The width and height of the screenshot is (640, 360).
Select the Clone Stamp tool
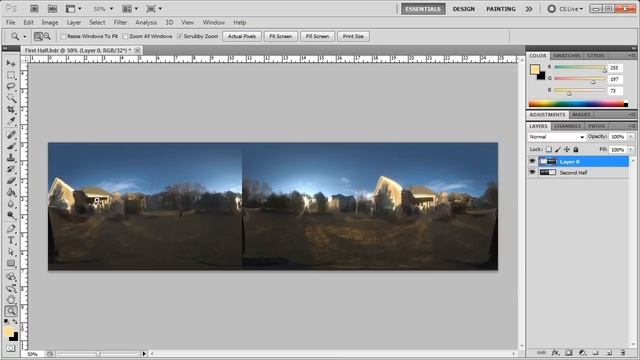coord(11,158)
